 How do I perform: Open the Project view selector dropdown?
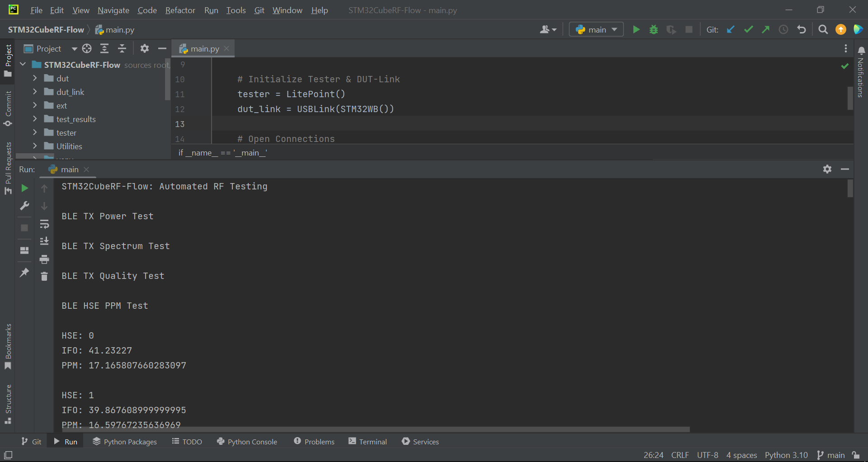click(51, 48)
